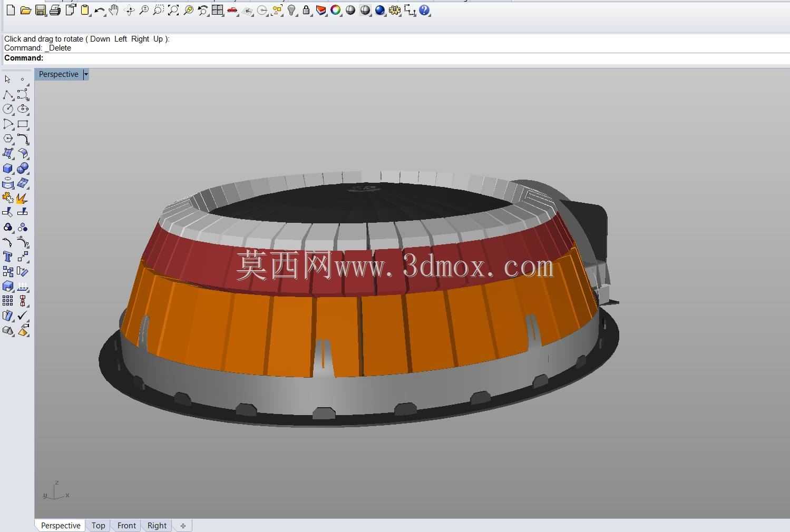
Task: Select the single Point tool
Action: click(x=22, y=80)
